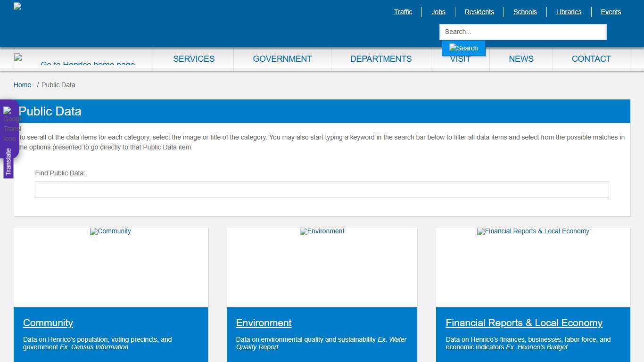Open the GOVERNMENT navigation menu

click(x=282, y=58)
